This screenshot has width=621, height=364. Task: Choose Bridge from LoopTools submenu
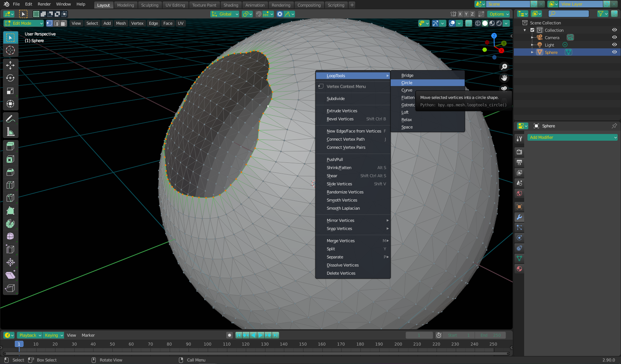[x=428, y=75]
